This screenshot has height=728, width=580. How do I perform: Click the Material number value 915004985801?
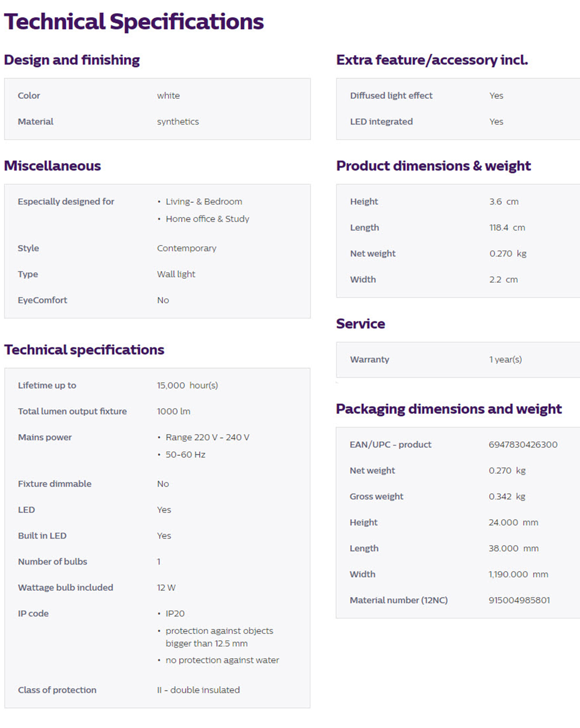(519, 600)
